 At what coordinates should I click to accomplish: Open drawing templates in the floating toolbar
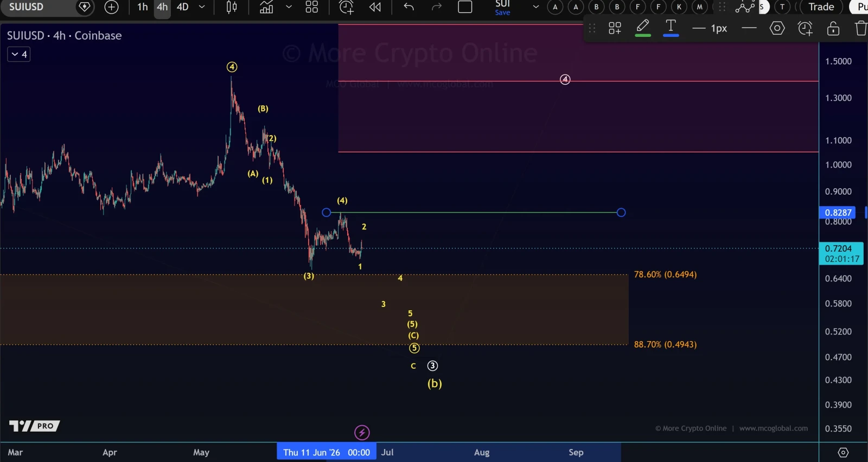click(615, 28)
